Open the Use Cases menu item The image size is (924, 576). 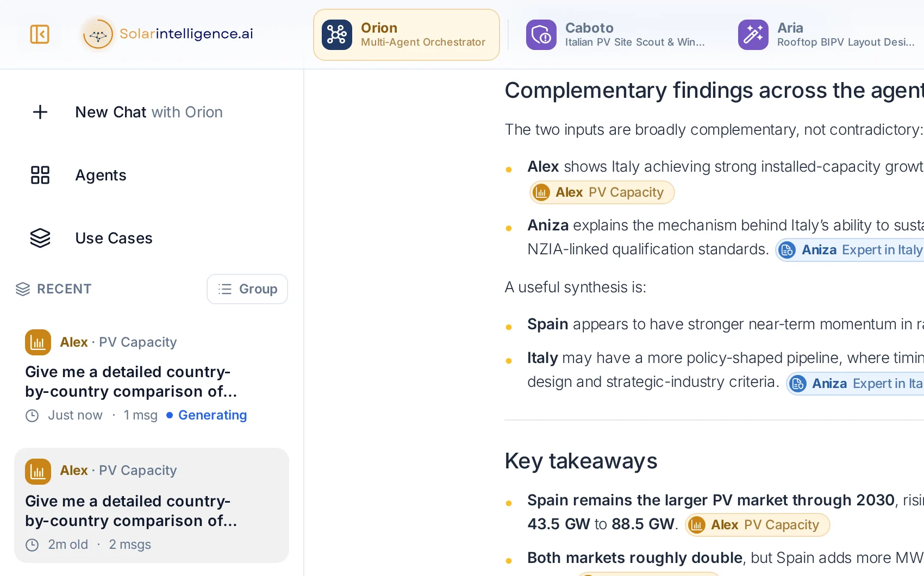pyautogui.click(x=114, y=238)
